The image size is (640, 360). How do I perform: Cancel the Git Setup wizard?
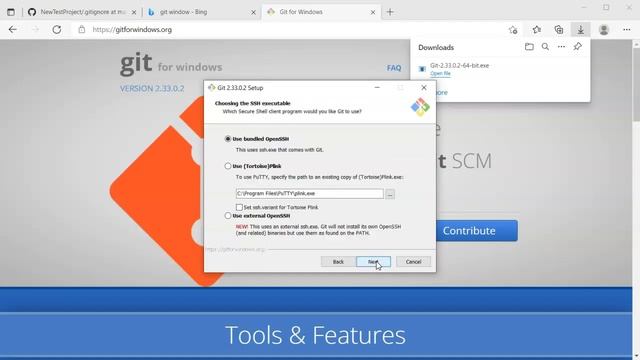413,262
